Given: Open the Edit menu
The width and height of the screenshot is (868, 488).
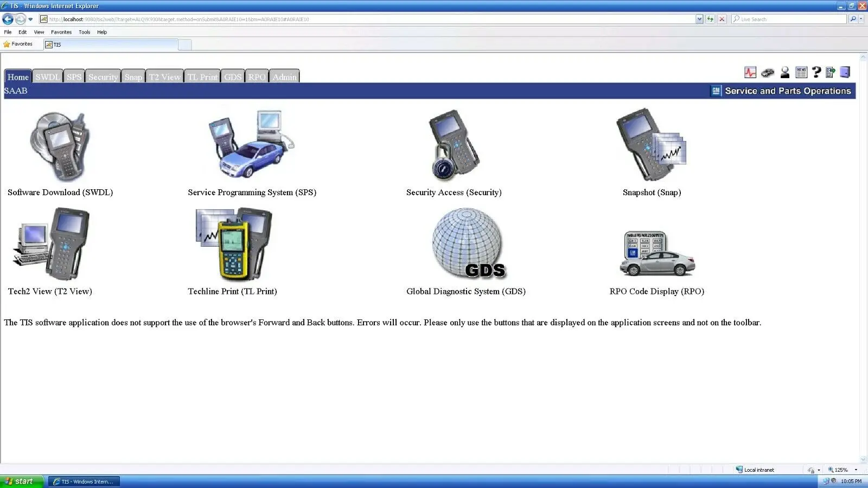Looking at the screenshot, I should [x=22, y=32].
